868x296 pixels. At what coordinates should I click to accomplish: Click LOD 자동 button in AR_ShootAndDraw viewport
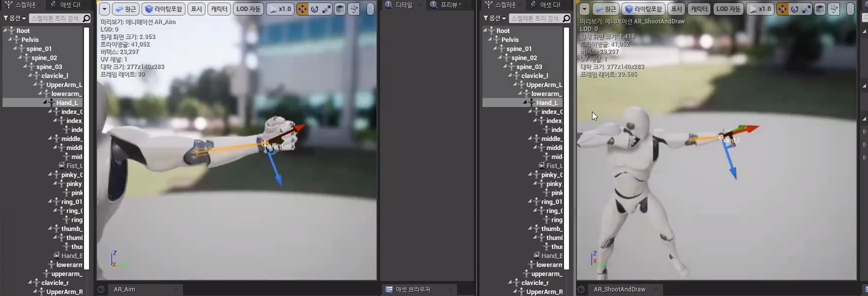(x=728, y=9)
